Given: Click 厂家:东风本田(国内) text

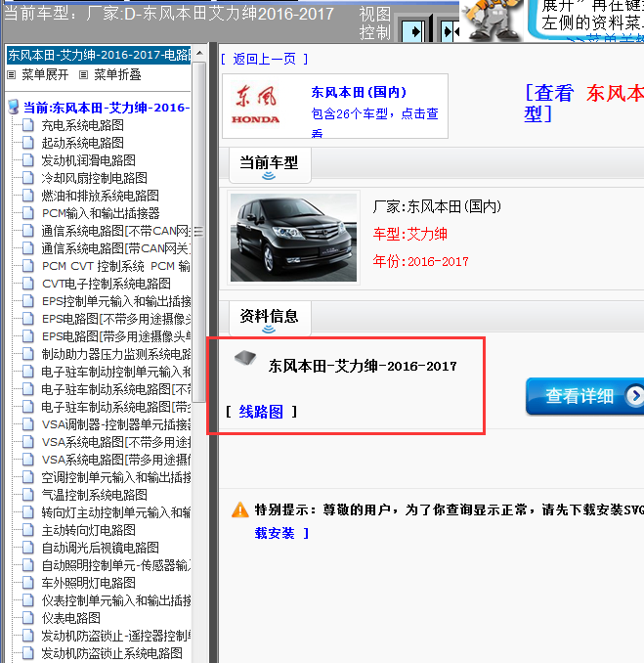Looking at the screenshot, I should tap(437, 206).
